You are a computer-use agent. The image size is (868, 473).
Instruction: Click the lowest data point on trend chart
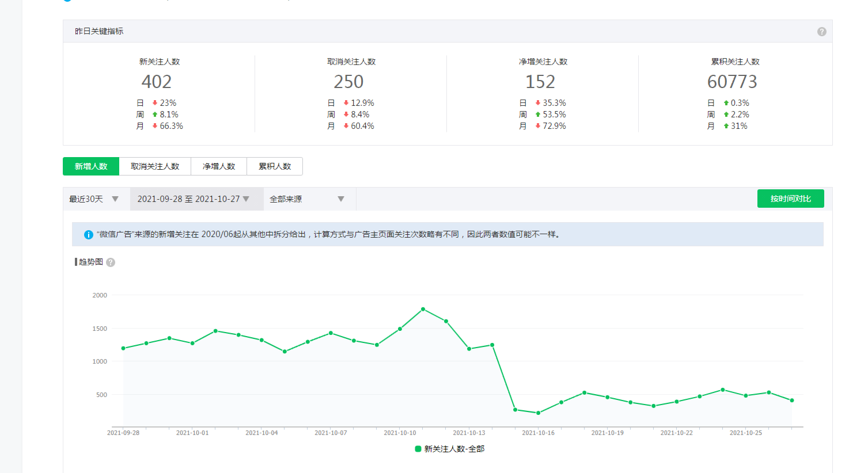539,413
